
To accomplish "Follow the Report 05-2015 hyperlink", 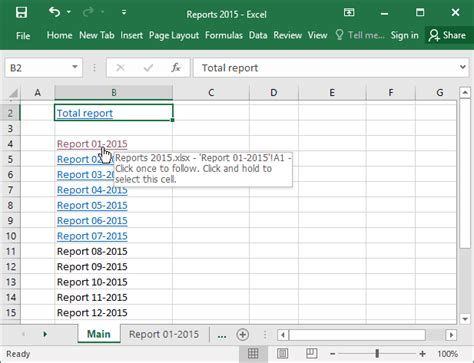I will tap(92, 205).
